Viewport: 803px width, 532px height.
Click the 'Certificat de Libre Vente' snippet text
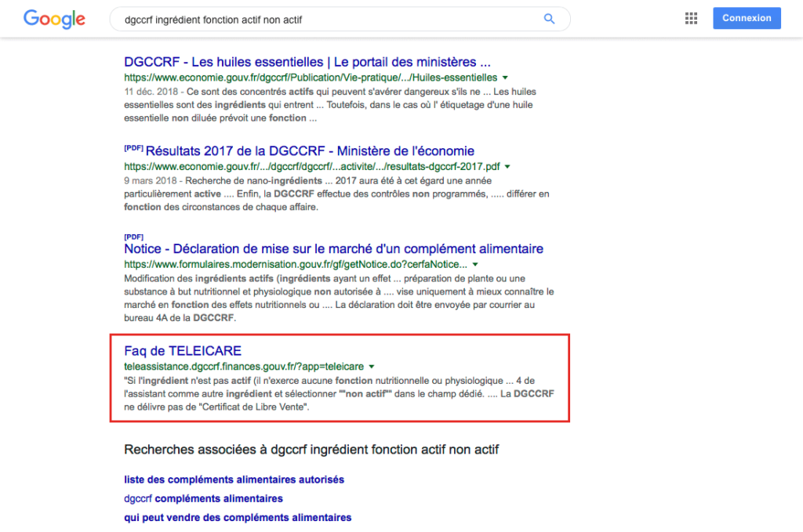(x=253, y=407)
